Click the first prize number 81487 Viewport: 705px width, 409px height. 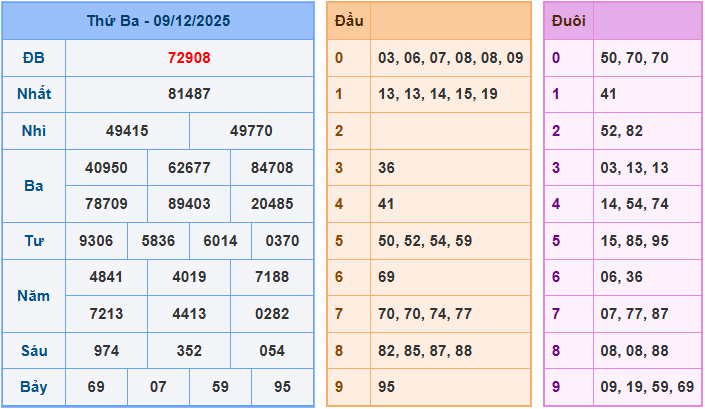(x=189, y=94)
